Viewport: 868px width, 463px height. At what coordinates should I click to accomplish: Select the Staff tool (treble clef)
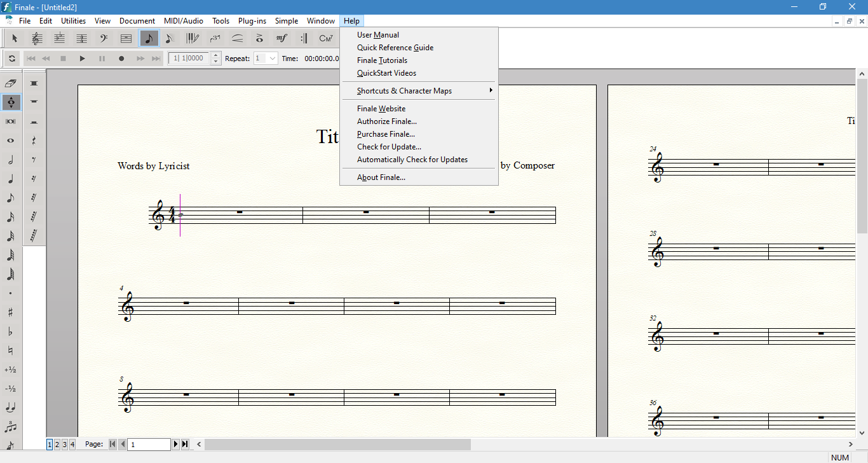point(37,38)
